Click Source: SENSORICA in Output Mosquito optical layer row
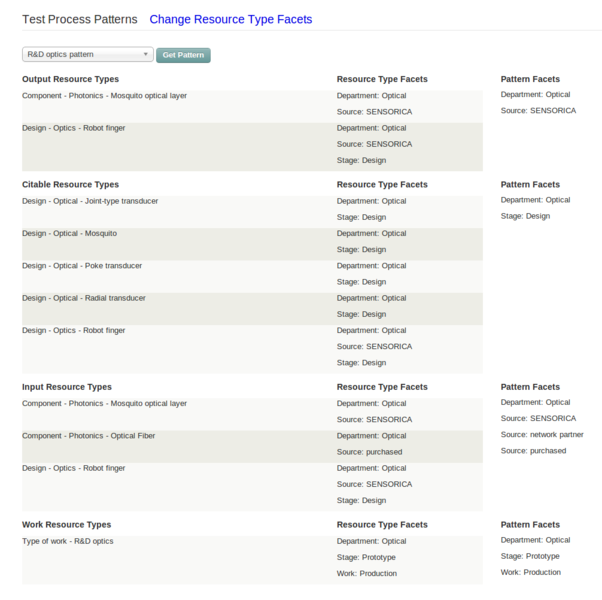602x600 pixels. point(374,112)
